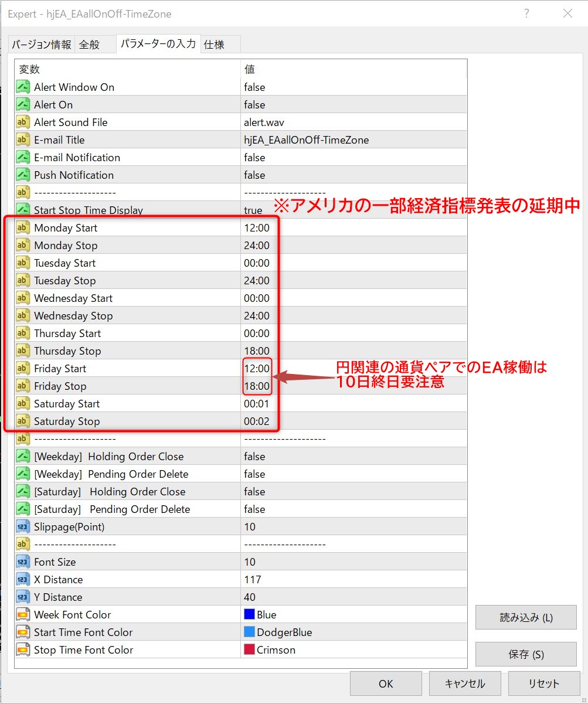
Task: Click the Font Size integer icon
Action: 23,562
